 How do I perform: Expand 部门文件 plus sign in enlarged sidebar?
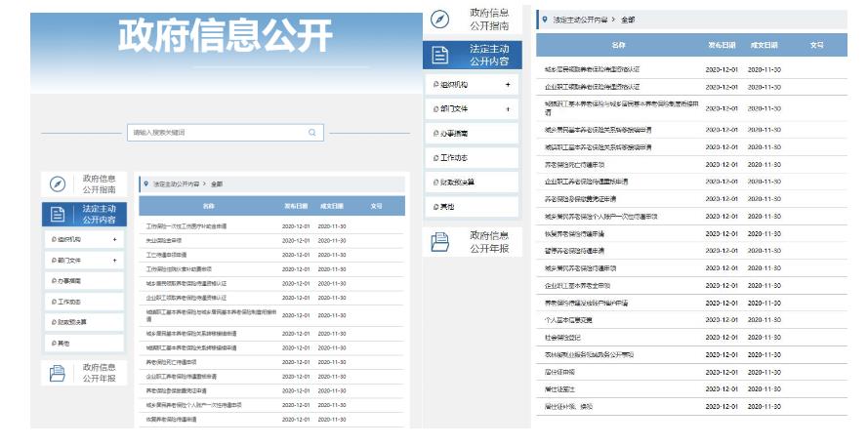507,109
